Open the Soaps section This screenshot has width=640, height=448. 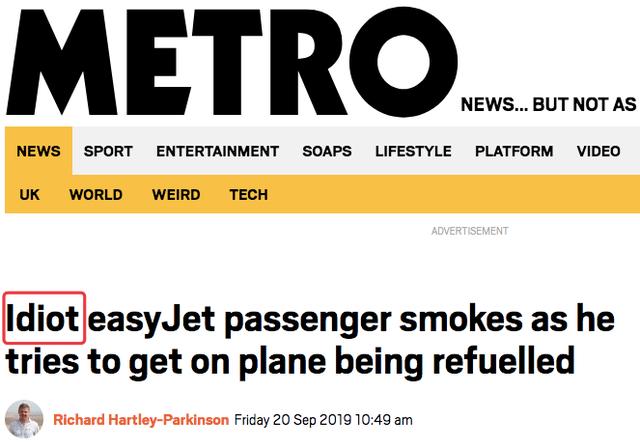click(x=327, y=152)
